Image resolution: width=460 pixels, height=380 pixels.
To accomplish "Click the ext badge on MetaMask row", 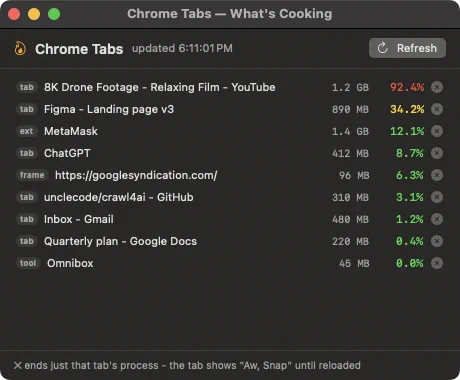I will pos(26,131).
